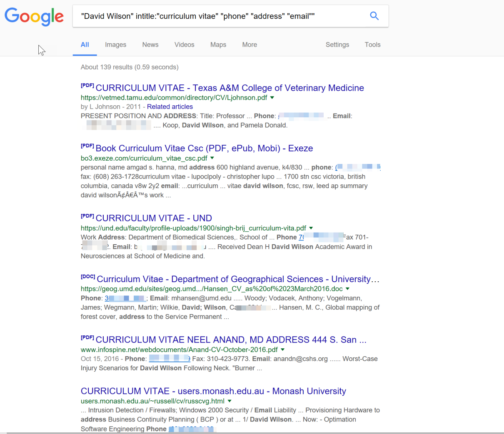The image size is (504, 434).
Task: Click the [PDF] tag on UND result
Action: [x=87, y=216]
